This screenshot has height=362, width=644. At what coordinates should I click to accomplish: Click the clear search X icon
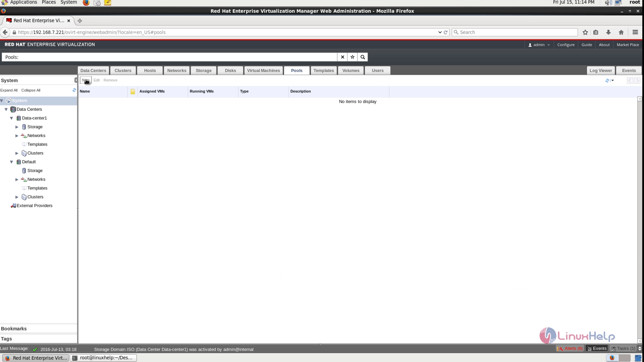342,57
